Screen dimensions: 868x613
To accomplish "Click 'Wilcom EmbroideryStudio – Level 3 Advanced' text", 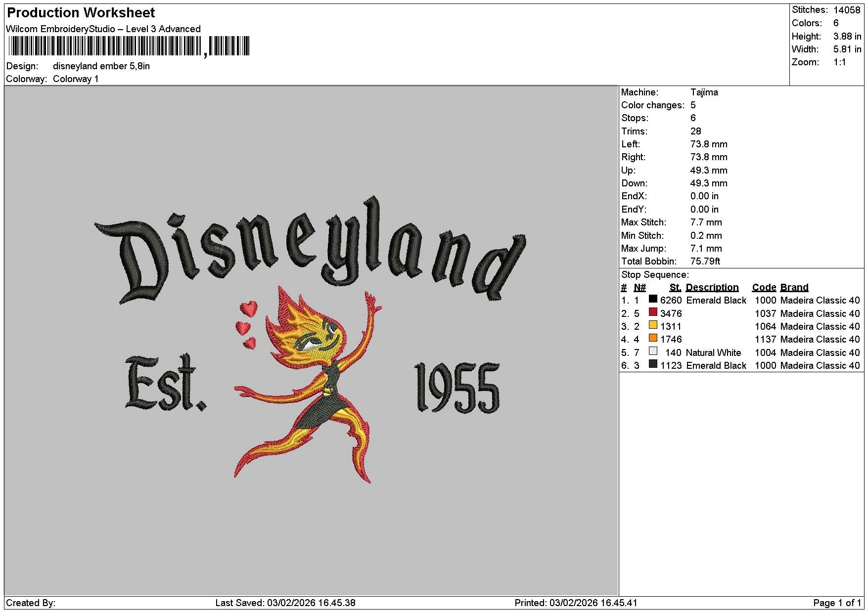I will (x=103, y=29).
